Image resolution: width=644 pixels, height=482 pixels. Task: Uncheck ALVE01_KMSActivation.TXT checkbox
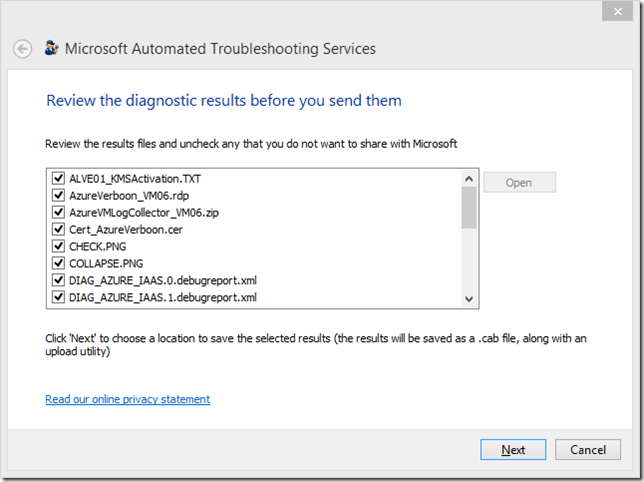coord(58,178)
